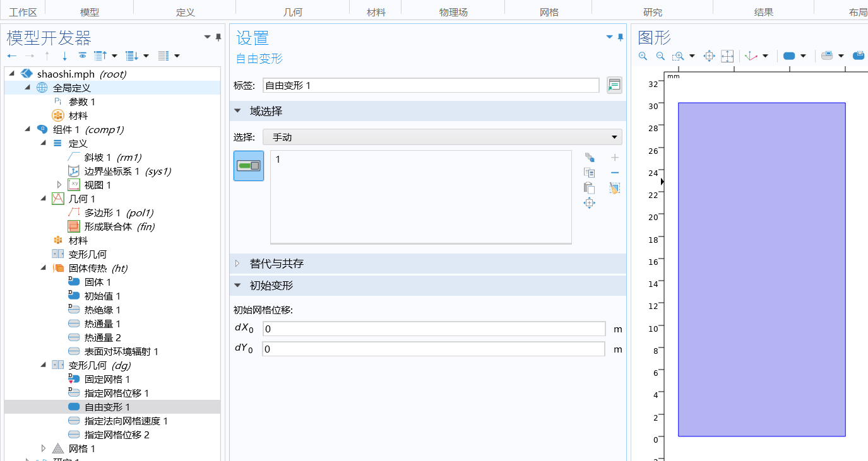868x461 pixels.
Task: Click the Go to Source icon beside label field
Action: (x=614, y=85)
